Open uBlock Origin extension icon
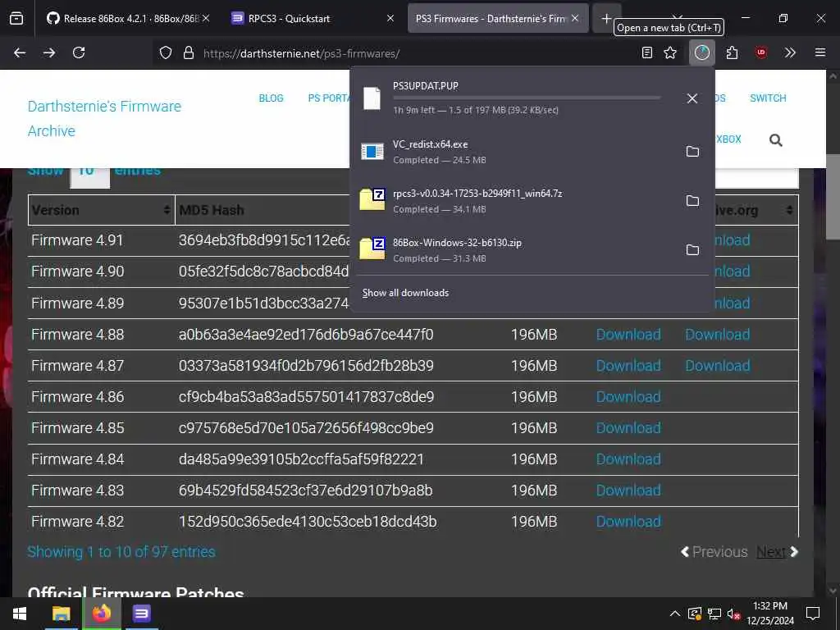The height and width of the screenshot is (630, 840). 761,52
